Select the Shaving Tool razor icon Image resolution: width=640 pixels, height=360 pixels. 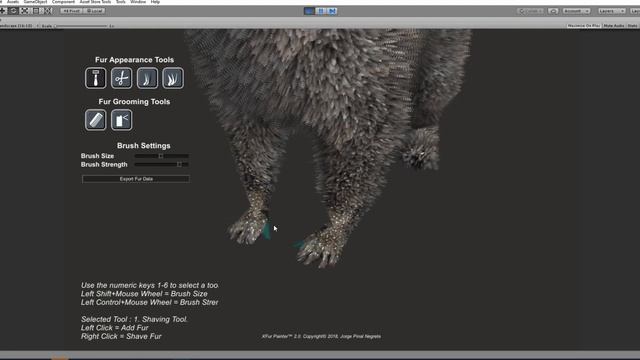coord(96,78)
